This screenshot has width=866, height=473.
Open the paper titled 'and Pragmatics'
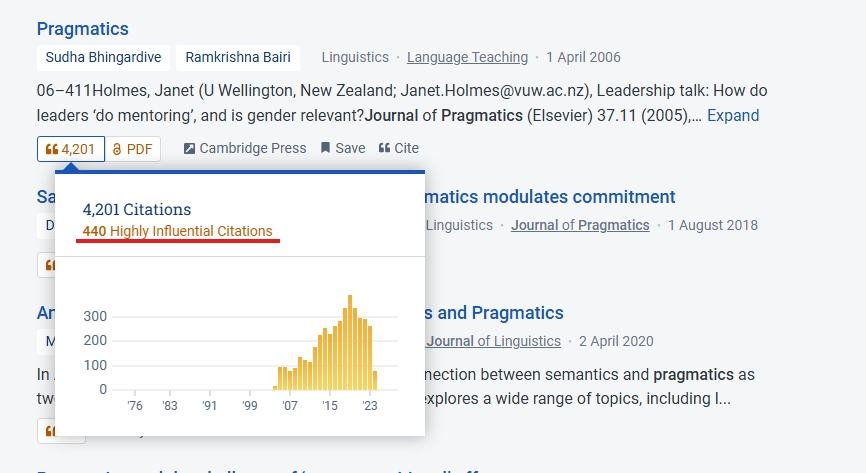494,313
